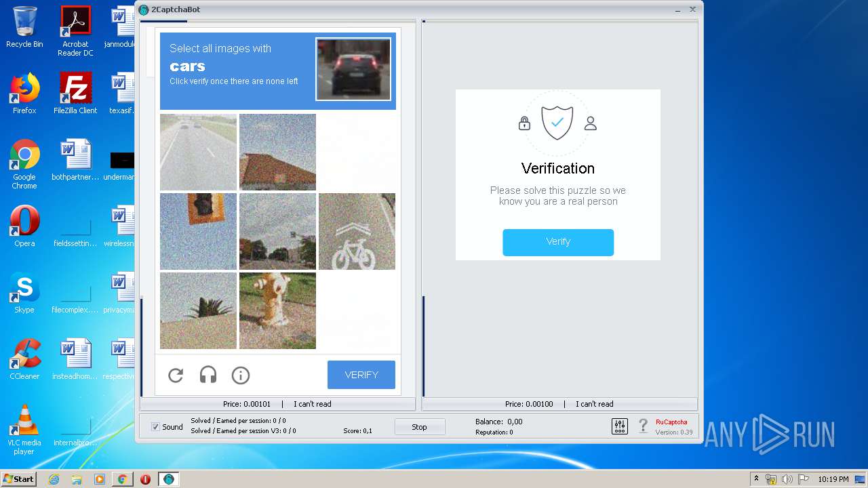Click the "Score: 0,1" status text
Screen dimensions: 868x488
click(x=357, y=430)
